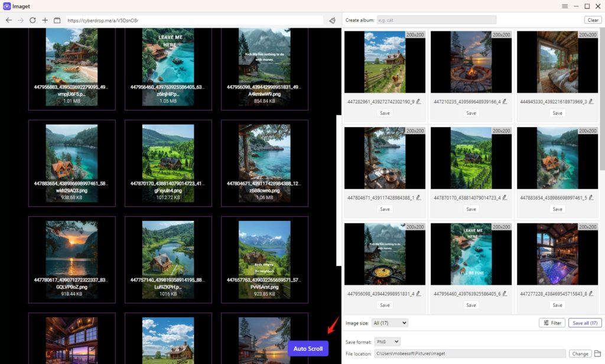Click the clean brush icon beside URL bar

[332, 20]
